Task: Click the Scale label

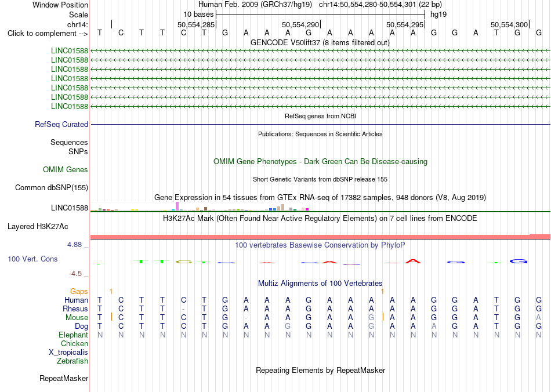Action: click(78, 14)
